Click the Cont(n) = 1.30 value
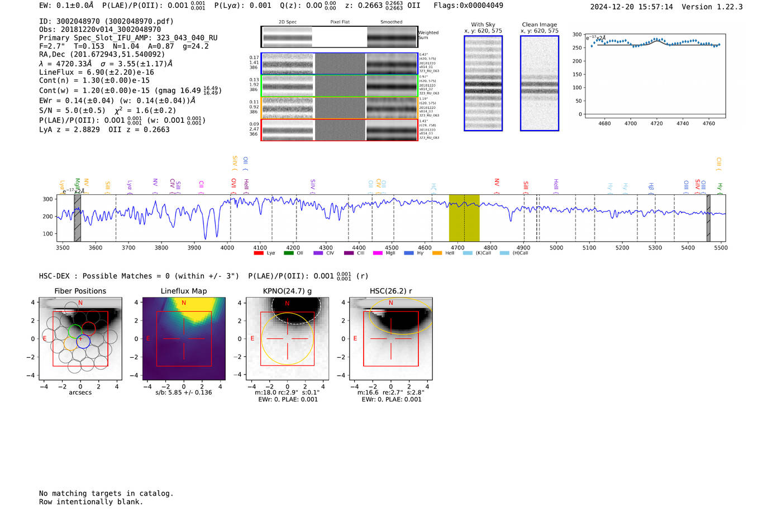This screenshot has width=782, height=532. [94, 80]
